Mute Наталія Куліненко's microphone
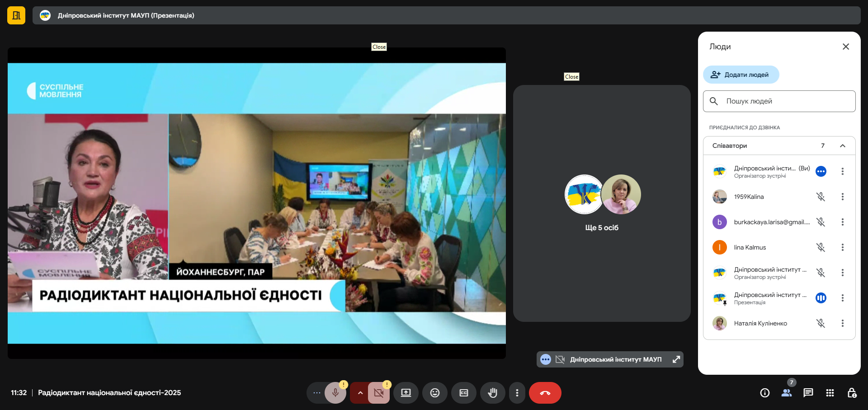868x410 pixels. (821, 323)
